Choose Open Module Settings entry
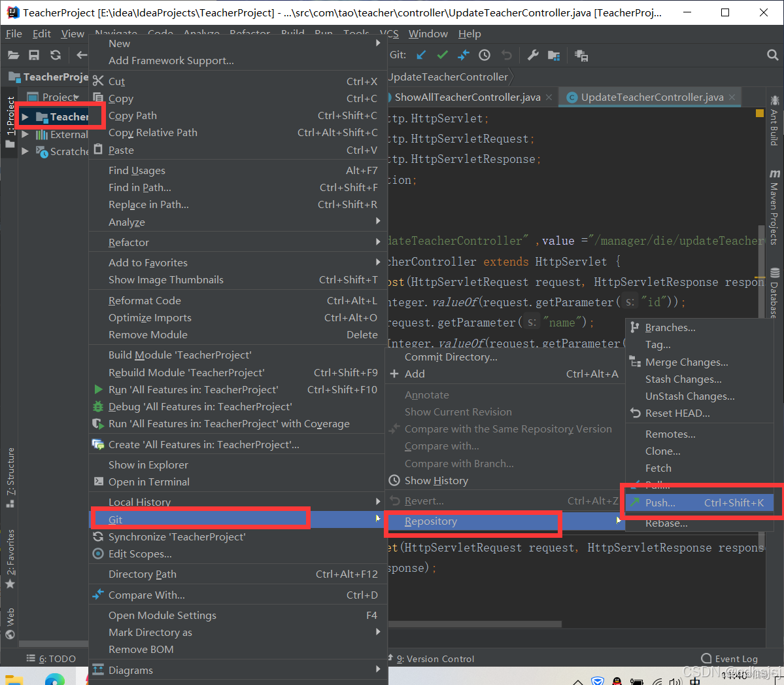Image resolution: width=784 pixels, height=685 pixels. coord(238,615)
